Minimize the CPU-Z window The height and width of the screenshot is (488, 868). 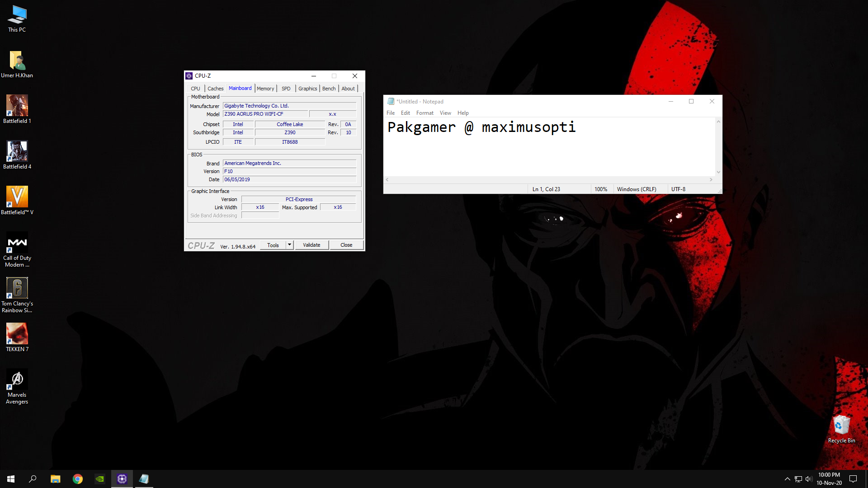[313, 76]
